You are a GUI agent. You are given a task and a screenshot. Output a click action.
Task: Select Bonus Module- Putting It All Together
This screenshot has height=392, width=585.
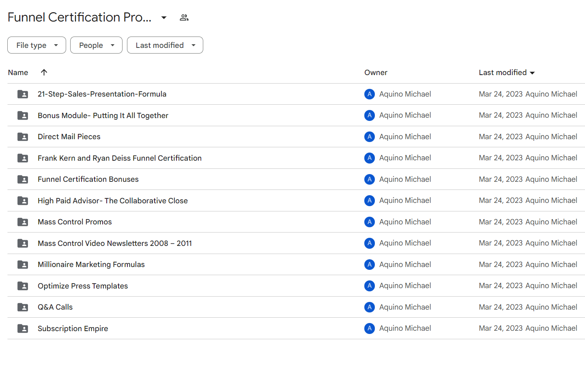click(103, 116)
